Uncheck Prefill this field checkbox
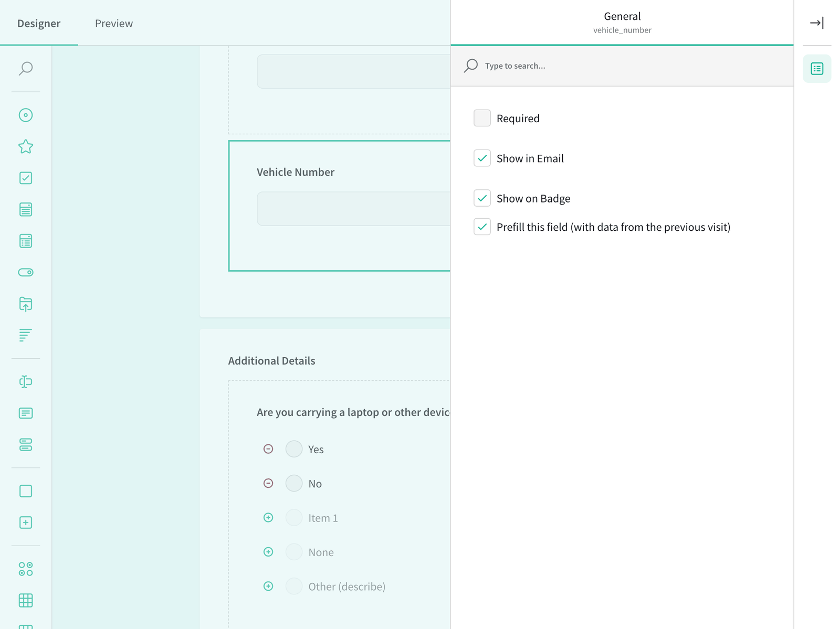This screenshot has width=840, height=629. pos(482,227)
